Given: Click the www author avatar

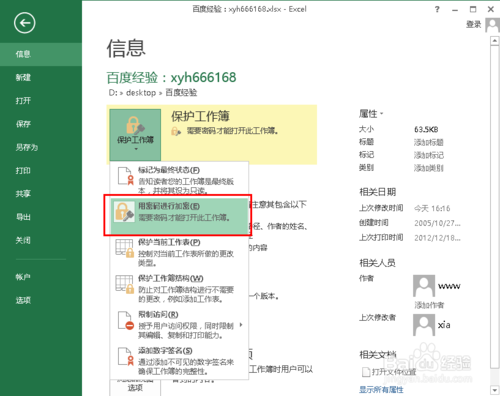Looking at the screenshot, I should [x=424, y=286].
